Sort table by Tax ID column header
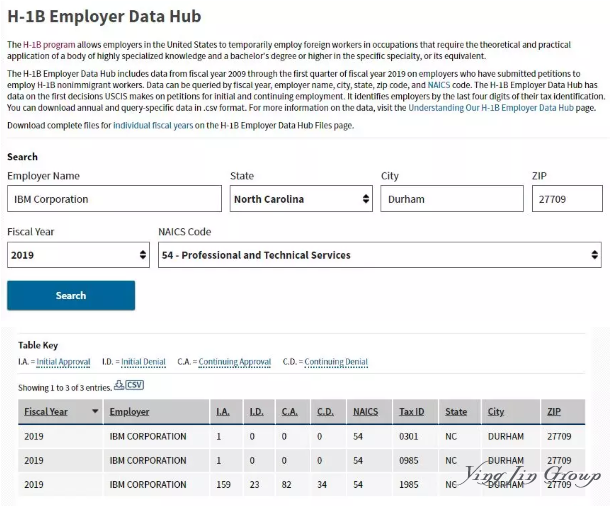The height and width of the screenshot is (506, 611). click(411, 411)
